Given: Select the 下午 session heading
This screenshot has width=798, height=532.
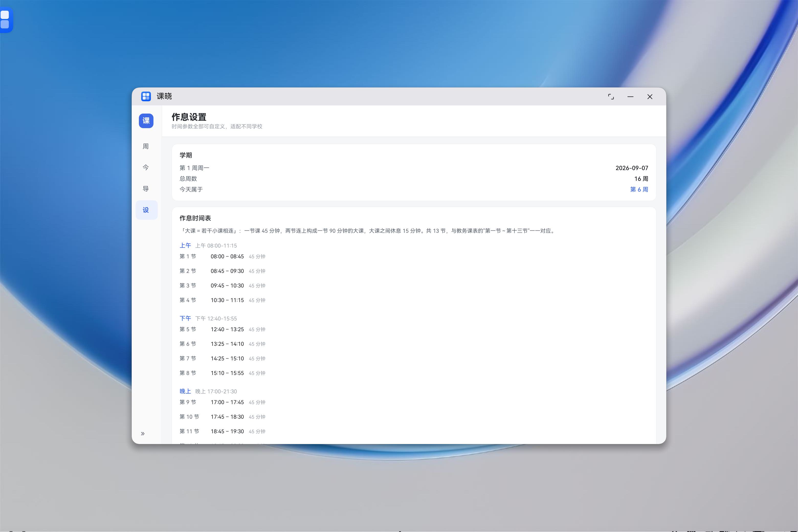Looking at the screenshot, I should pos(185,318).
